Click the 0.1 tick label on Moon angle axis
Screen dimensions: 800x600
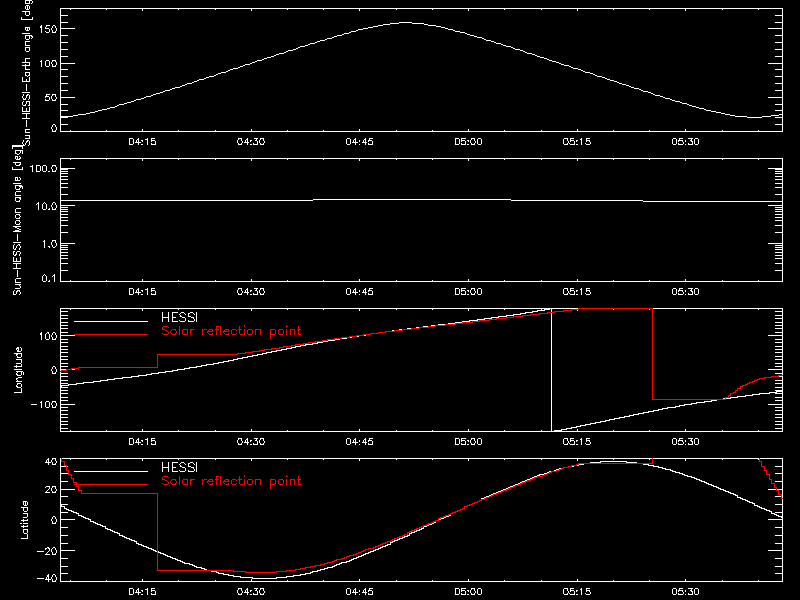coord(49,279)
